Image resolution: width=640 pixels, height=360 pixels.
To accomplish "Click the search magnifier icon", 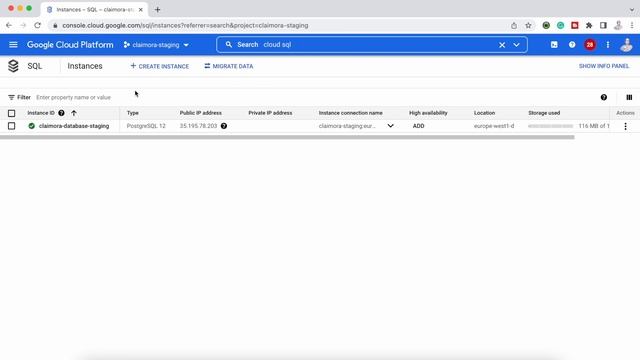I will tap(229, 44).
